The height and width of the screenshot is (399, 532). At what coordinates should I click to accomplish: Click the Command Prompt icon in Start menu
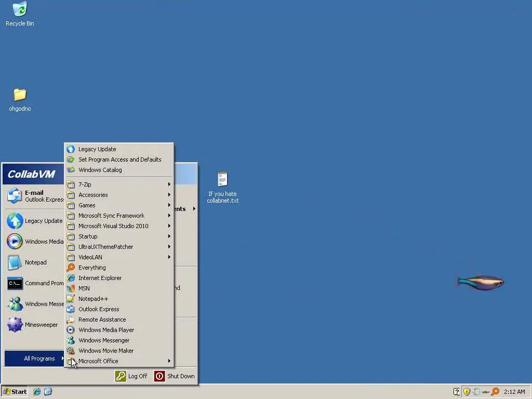(x=15, y=283)
